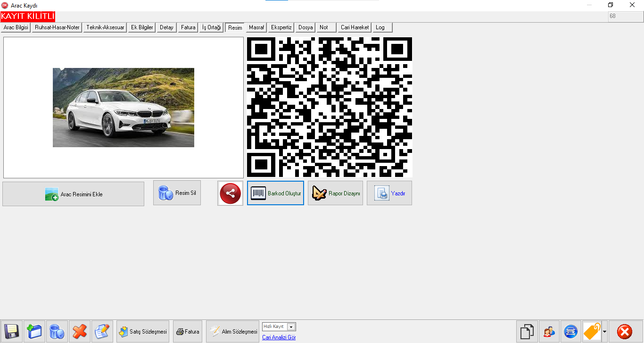644x343 pixels.
Task: Click the Yazdır print button
Action: click(389, 193)
